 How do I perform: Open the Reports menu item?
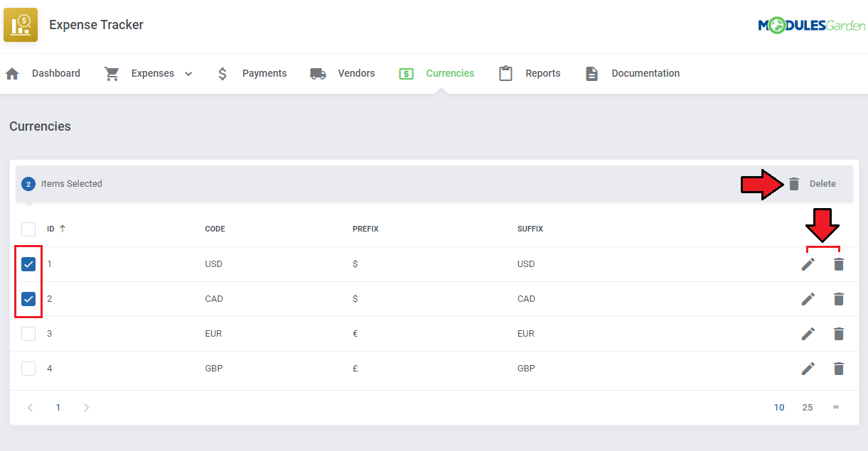click(543, 73)
